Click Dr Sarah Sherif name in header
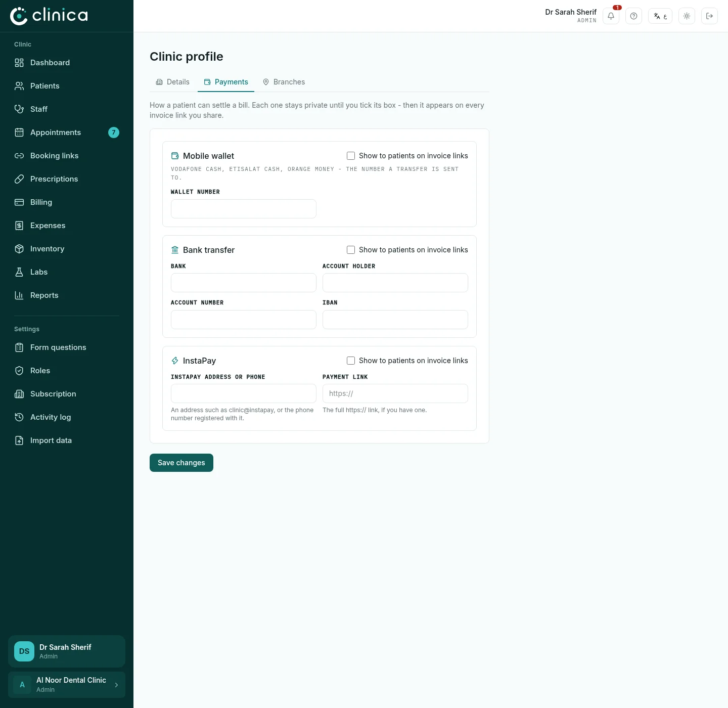 [x=571, y=12]
